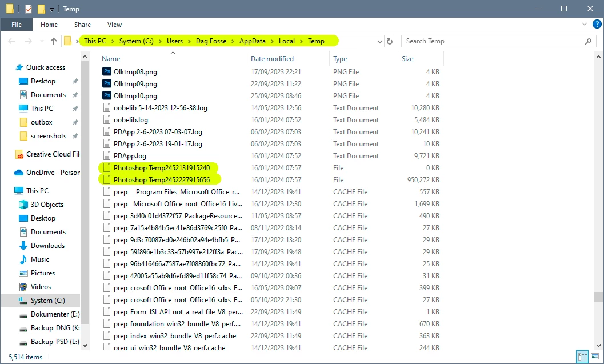Navigate to Local in the breadcrumb
Screen dimensions: 604x364
click(287, 41)
